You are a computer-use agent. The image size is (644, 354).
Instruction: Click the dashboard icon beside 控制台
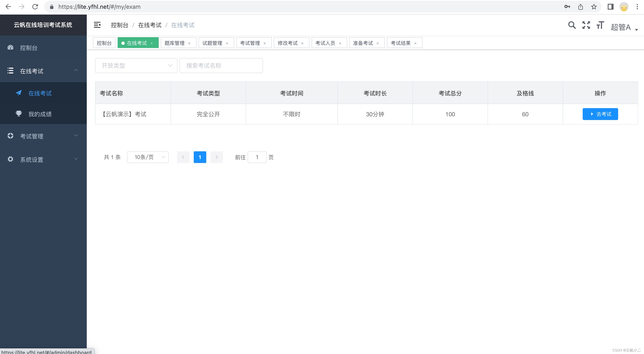tap(10, 48)
